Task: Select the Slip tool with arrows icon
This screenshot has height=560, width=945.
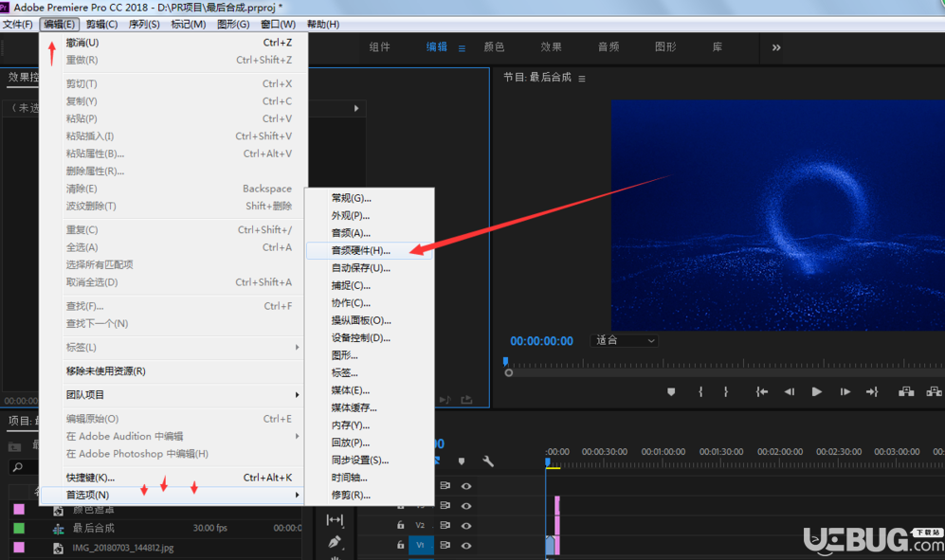Action: pos(335,519)
